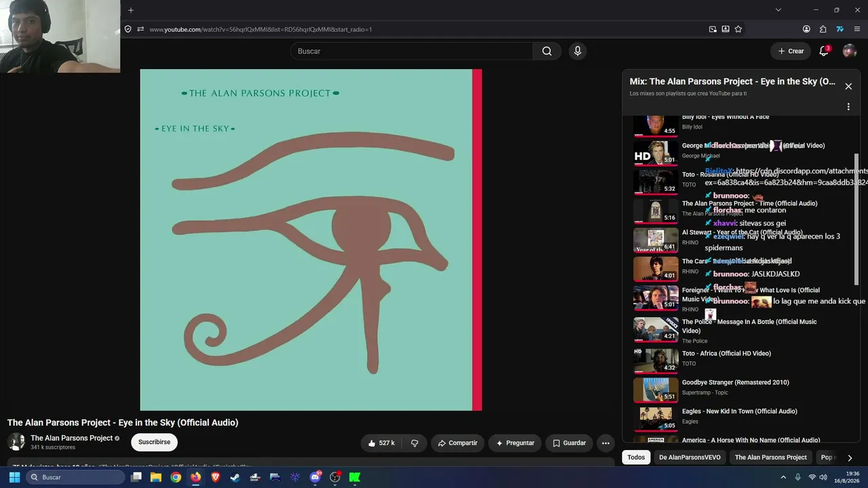The width and height of the screenshot is (868, 488).
Task: Open OBS Studio from the taskbar
Action: point(335,477)
